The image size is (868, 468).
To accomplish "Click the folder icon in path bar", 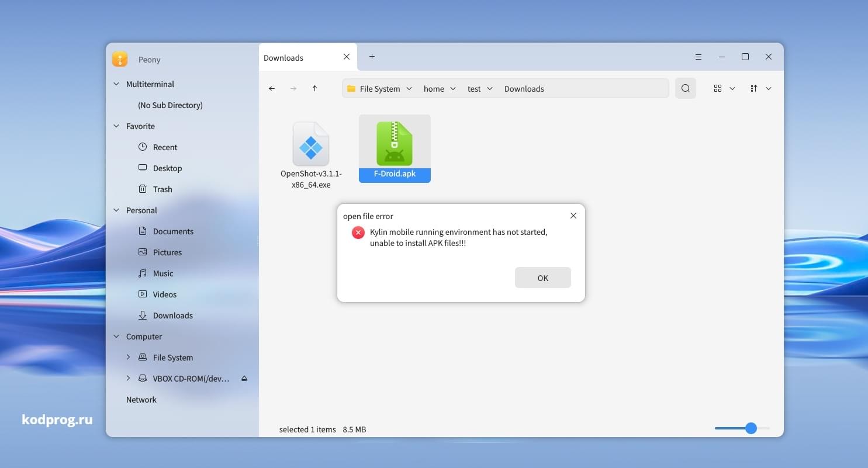I will coord(351,89).
